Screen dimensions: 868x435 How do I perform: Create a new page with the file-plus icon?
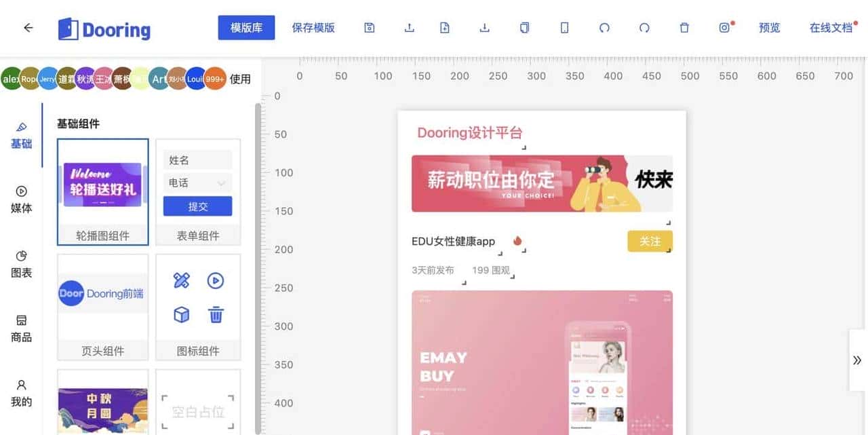[x=444, y=28]
